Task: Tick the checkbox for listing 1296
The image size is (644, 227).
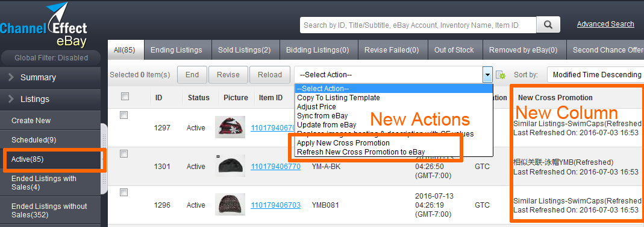Action: [123, 192]
